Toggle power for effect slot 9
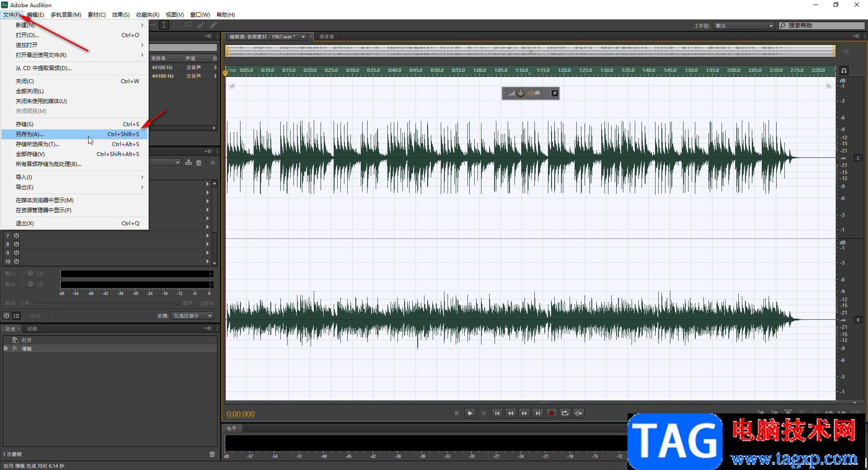 coord(16,252)
